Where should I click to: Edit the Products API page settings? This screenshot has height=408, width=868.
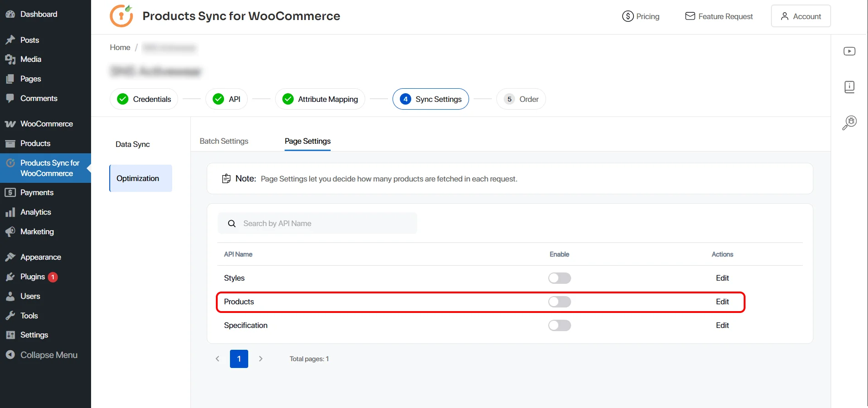[722, 302]
